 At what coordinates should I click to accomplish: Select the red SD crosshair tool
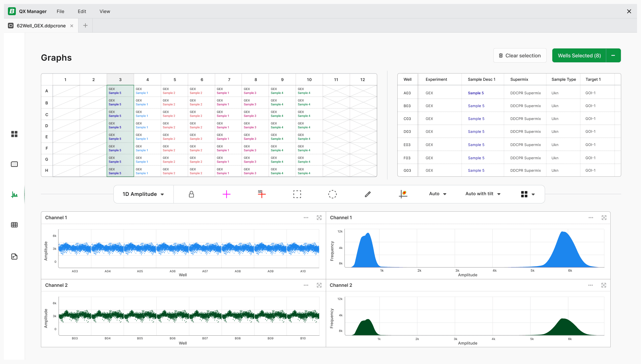(261, 194)
